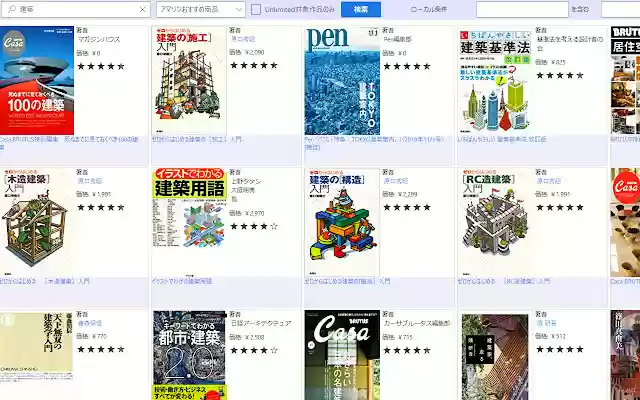Select the author text カーサブルータス編集部

click(417, 323)
